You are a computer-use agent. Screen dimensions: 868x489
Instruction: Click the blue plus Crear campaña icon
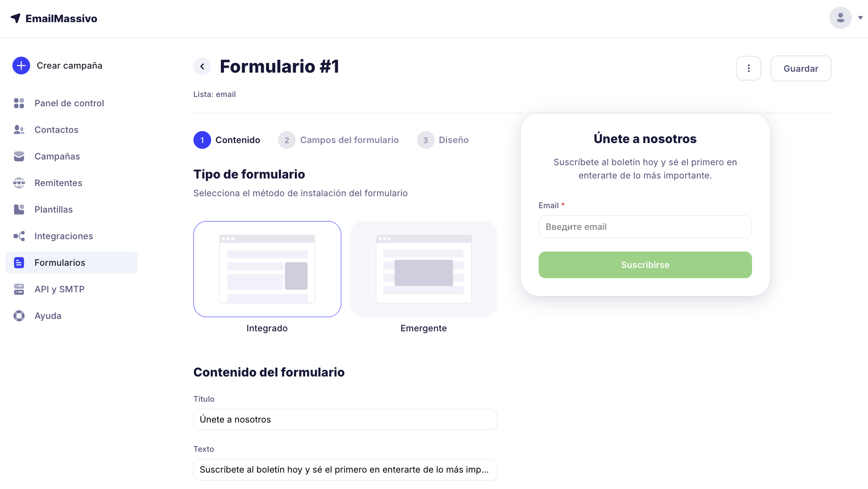click(21, 66)
